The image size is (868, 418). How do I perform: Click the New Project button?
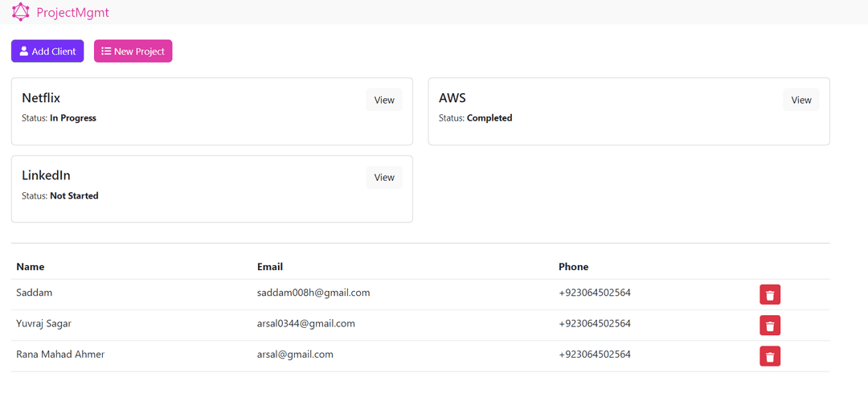pyautogui.click(x=133, y=51)
